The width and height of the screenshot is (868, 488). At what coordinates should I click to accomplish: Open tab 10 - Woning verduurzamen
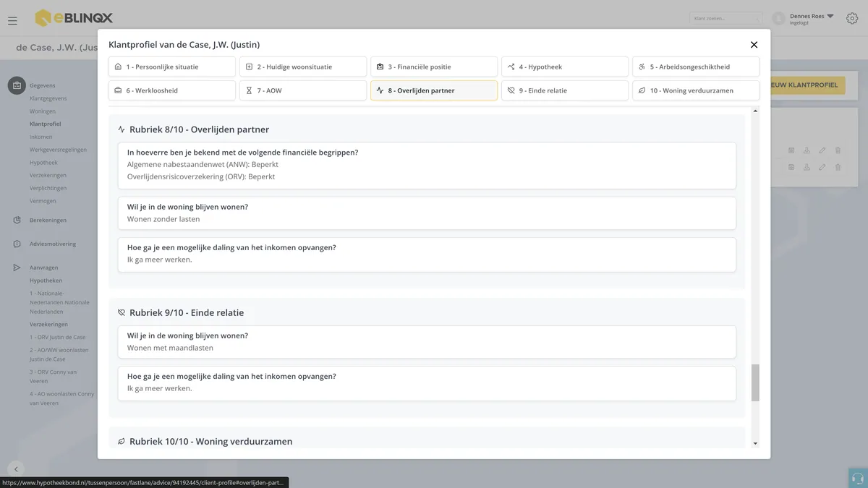pos(696,90)
